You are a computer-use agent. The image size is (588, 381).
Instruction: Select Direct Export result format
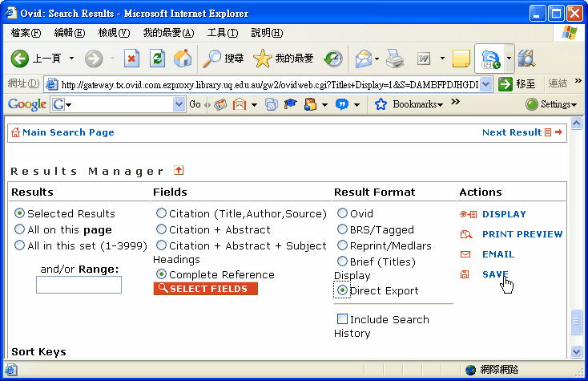pyautogui.click(x=342, y=290)
